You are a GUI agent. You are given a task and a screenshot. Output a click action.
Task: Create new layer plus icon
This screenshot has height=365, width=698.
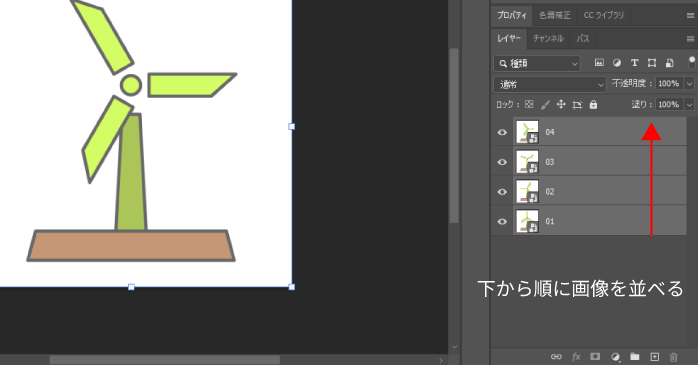(x=654, y=357)
